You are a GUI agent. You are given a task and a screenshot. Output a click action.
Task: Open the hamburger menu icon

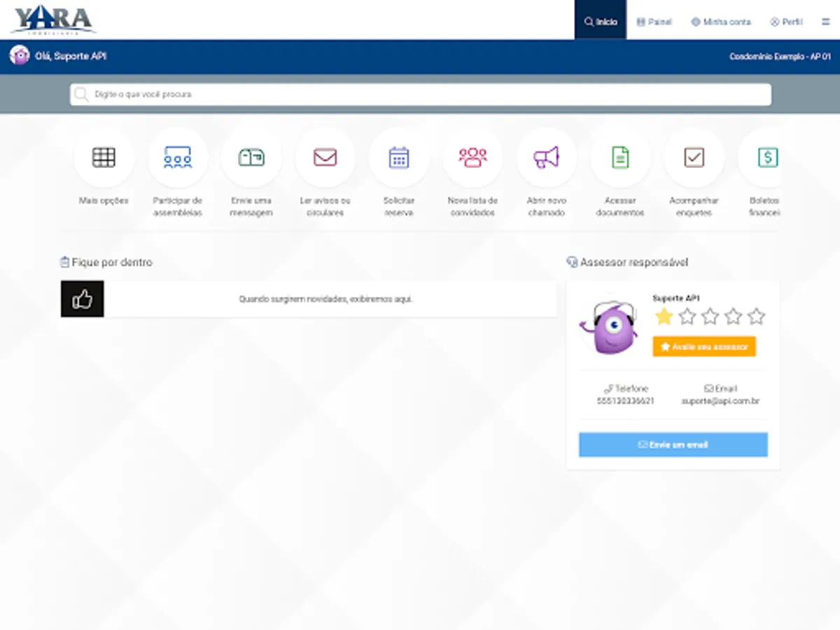click(x=826, y=22)
